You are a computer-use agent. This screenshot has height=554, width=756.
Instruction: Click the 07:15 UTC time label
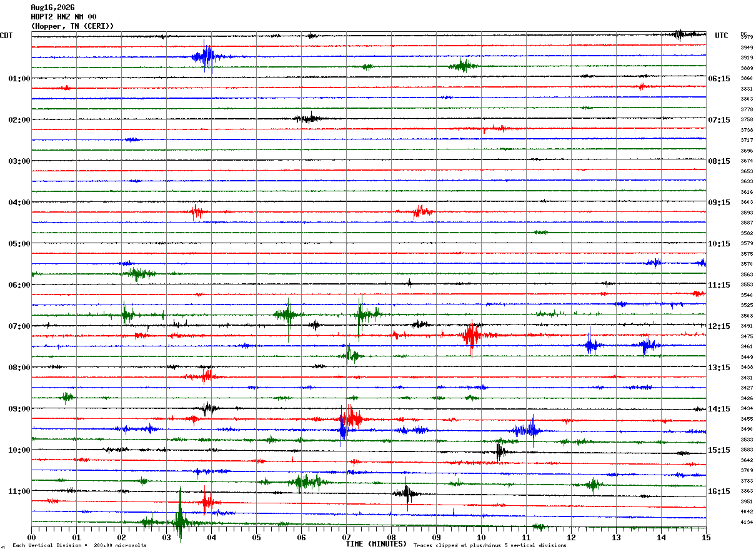coord(719,120)
